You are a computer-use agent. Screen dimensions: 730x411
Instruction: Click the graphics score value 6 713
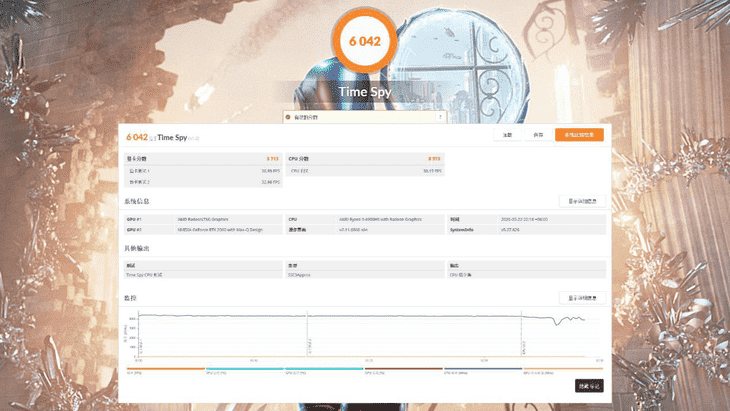(272, 159)
